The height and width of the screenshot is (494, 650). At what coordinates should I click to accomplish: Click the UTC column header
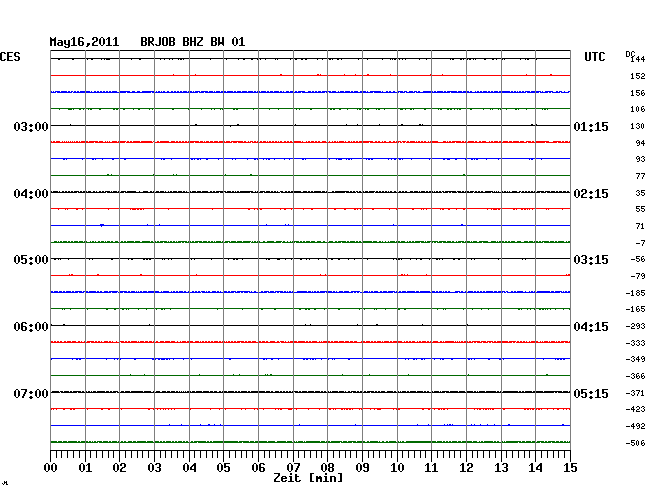[594, 57]
